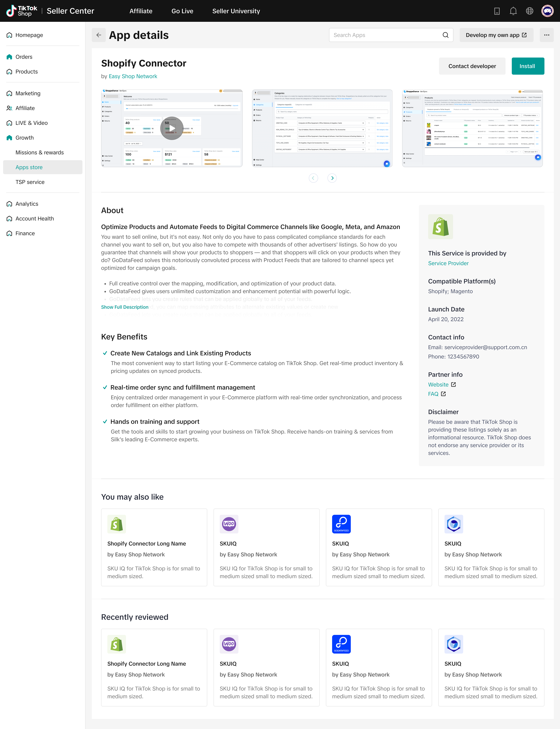
Task: Open the language globe icon
Action: coord(529,11)
